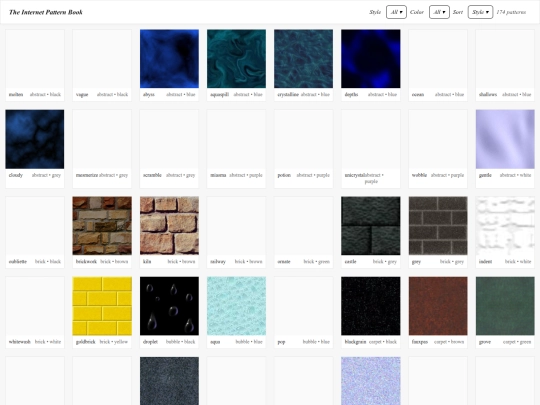The width and height of the screenshot is (540, 405).
Task: Click the oubliette pattern name
Action: coord(18,261)
